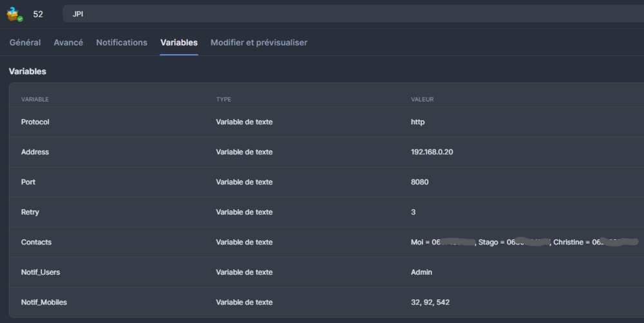Image resolution: width=644 pixels, height=323 pixels.
Task: Click the Port value 8080
Action: point(420,182)
